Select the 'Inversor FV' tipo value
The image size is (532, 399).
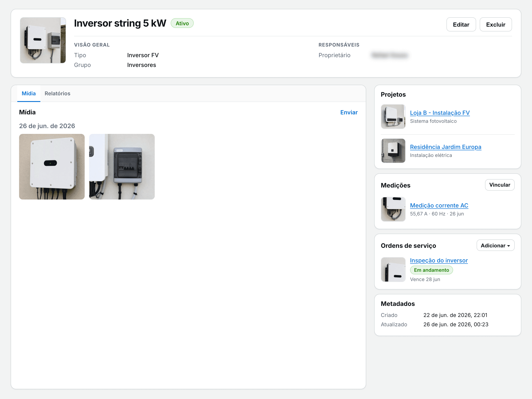[x=143, y=55]
